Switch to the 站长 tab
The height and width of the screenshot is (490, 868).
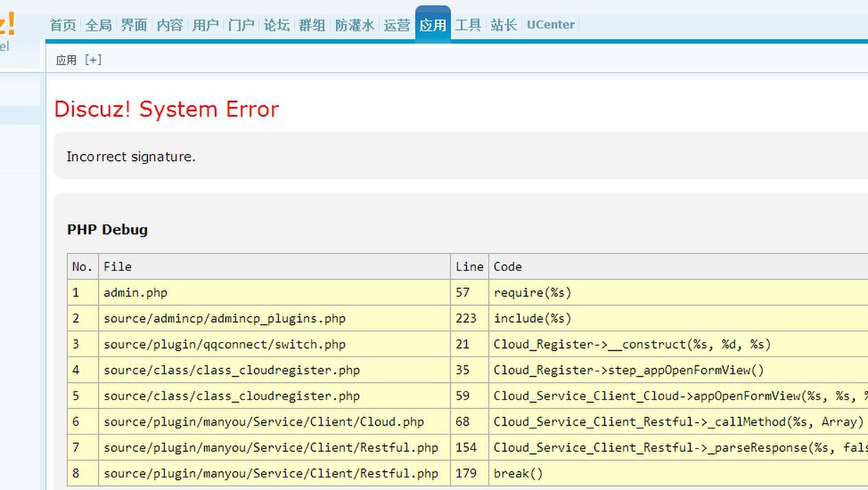click(504, 25)
